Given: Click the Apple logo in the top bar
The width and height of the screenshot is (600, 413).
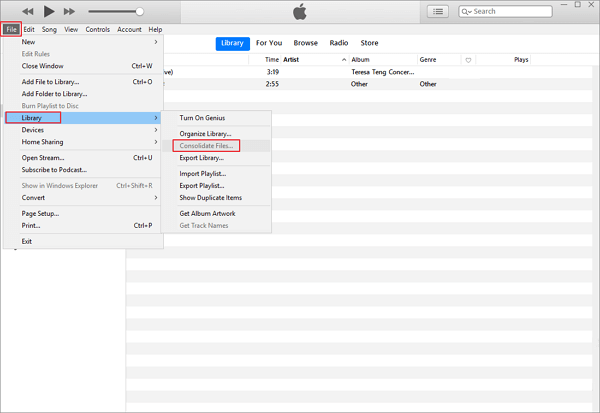Looking at the screenshot, I should pos(300,11).
